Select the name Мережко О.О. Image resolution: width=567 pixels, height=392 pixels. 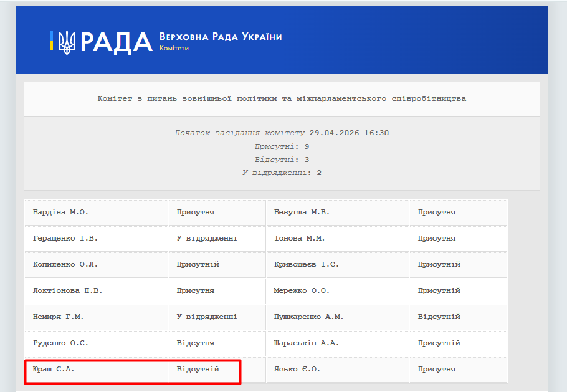pyautogui.click(x=302, y=290)
